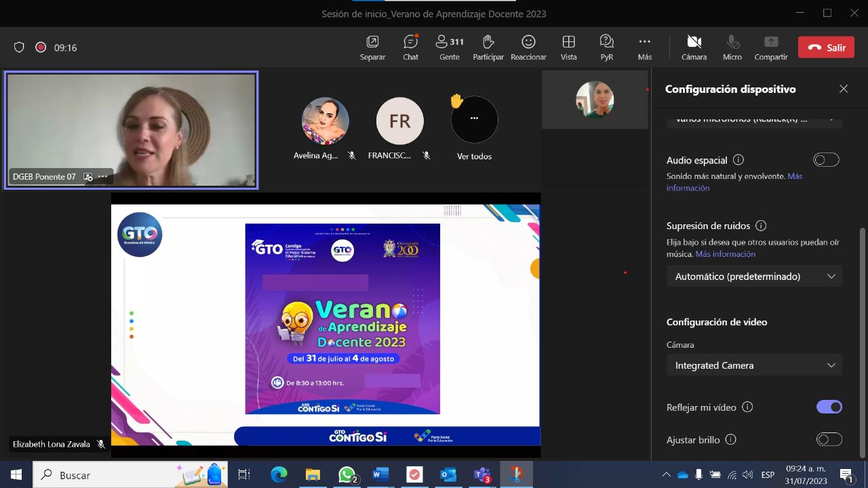Open the Reaccionar emoji menu
The height and width of the screenshot is (488, 868).
[528, 46]
